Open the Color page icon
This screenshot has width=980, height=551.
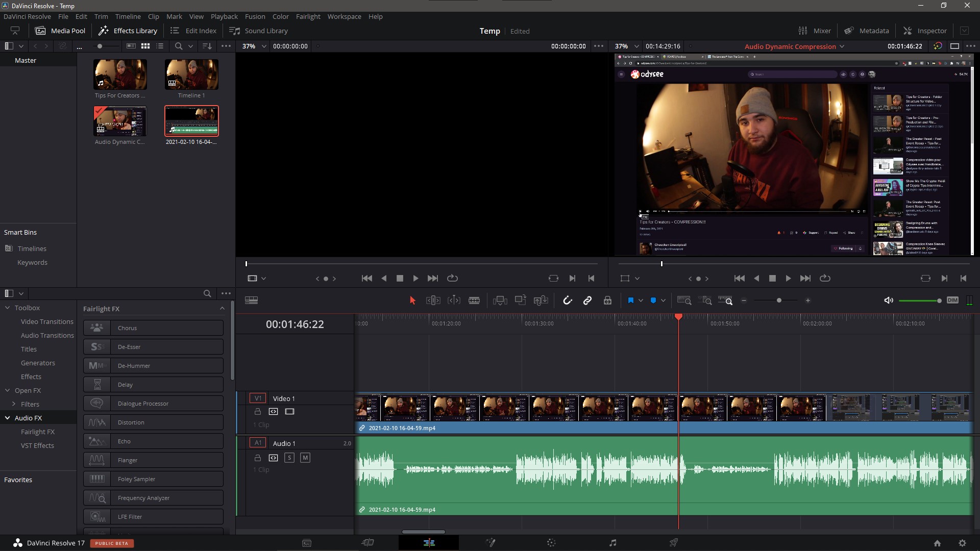pyautogui.click(x=551, y=543)
